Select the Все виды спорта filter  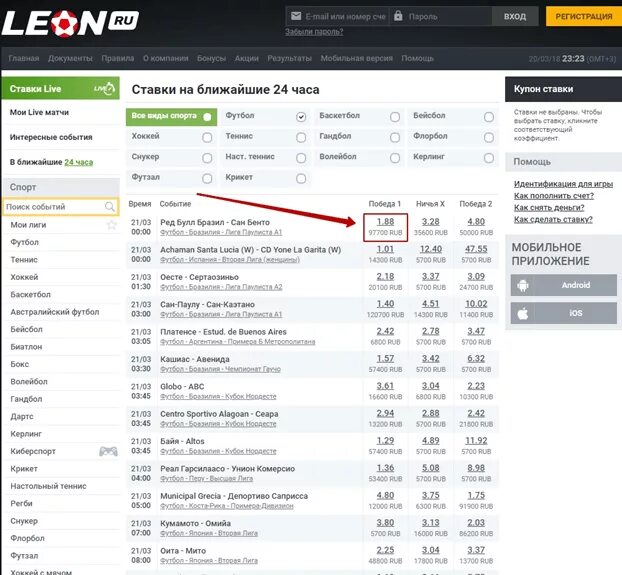[x=171, y=117]
